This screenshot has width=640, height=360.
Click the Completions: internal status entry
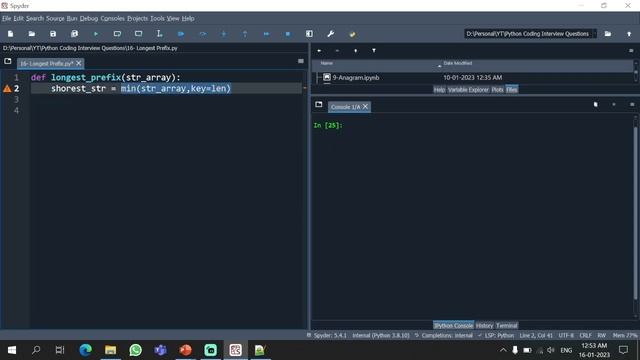(443, 336)
